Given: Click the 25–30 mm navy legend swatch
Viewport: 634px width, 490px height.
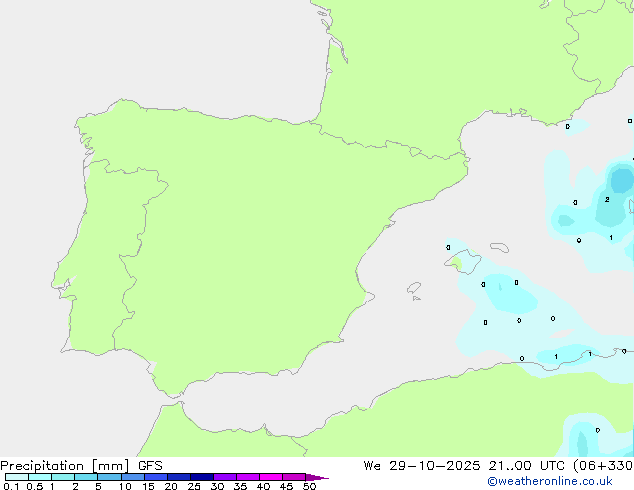Looking at the screenshot, I should coord(202,477).
